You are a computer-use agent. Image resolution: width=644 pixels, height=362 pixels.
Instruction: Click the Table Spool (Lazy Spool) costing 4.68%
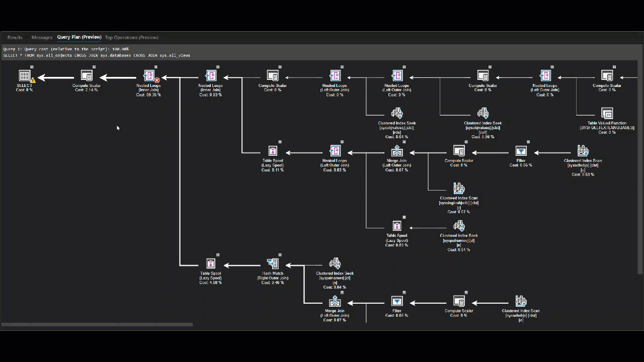[210, 263]
